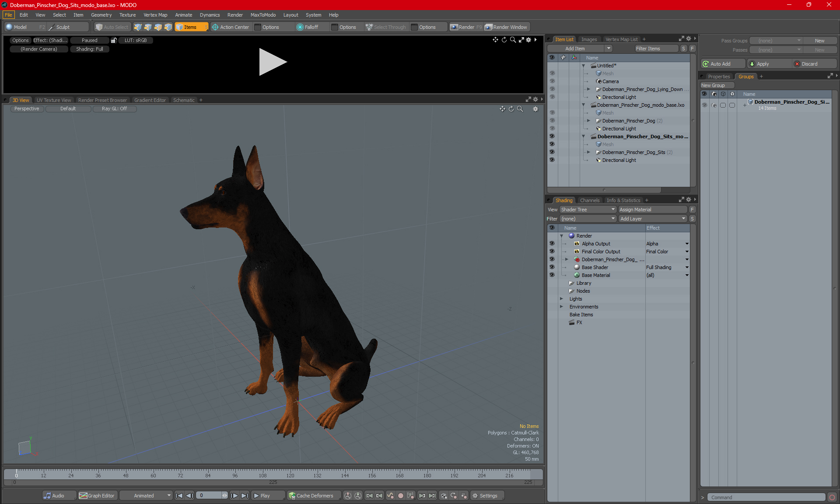Expand Lights in shader tree
Image resolution: width=840 pixels, height=504 pixels.
click(x=561, y=299)
